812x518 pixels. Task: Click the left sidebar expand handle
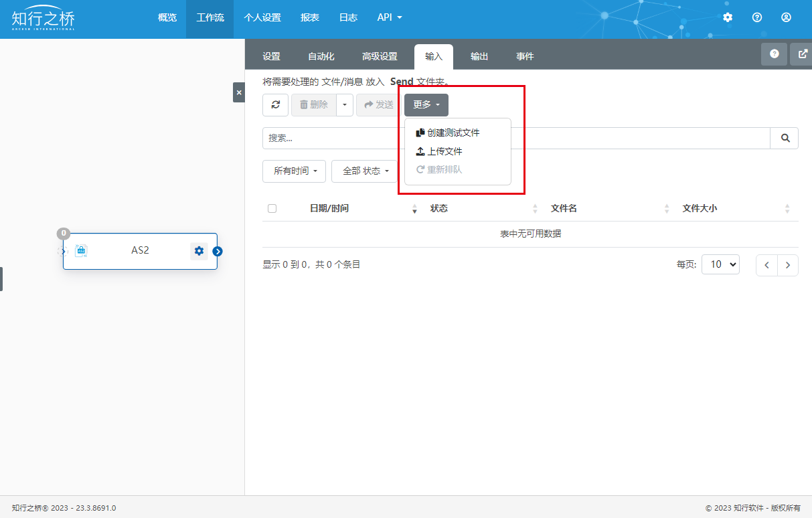tap(1, 279)
